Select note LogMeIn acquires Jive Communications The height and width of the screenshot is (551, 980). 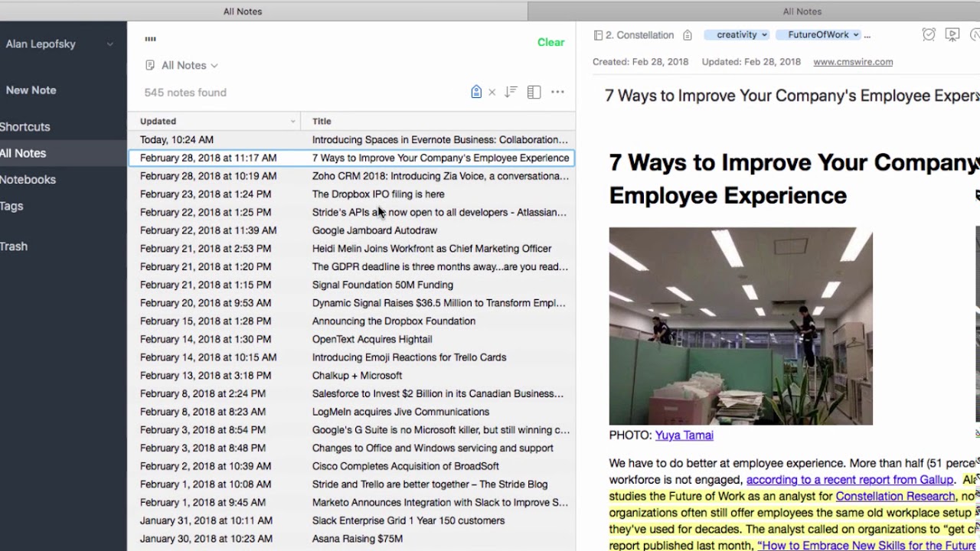[351, 412]
